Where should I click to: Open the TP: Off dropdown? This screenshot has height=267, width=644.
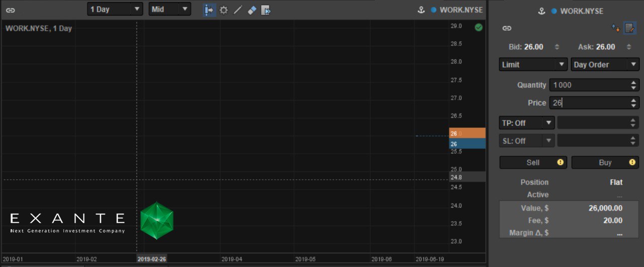tap(527, 123)
